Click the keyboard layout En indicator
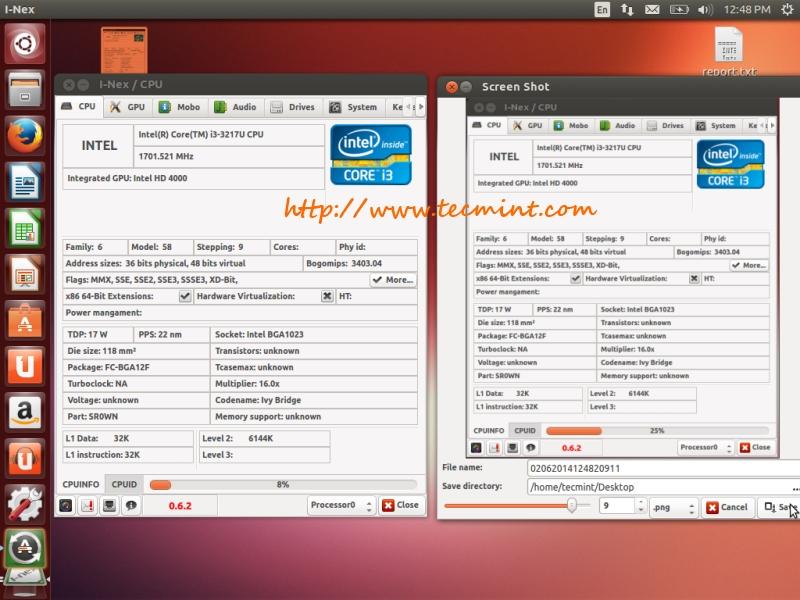Screen dimensions: 800x600 [x=602, y=9]
